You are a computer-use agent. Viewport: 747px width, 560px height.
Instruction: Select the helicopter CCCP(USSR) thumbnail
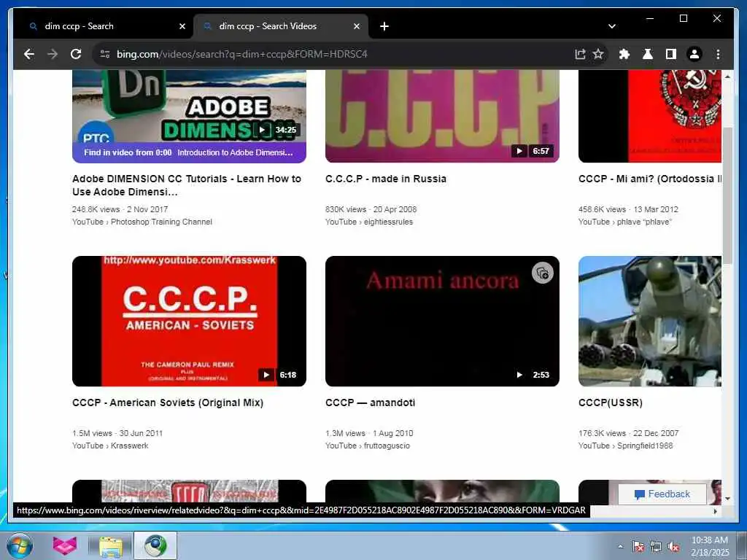[650, 321]
